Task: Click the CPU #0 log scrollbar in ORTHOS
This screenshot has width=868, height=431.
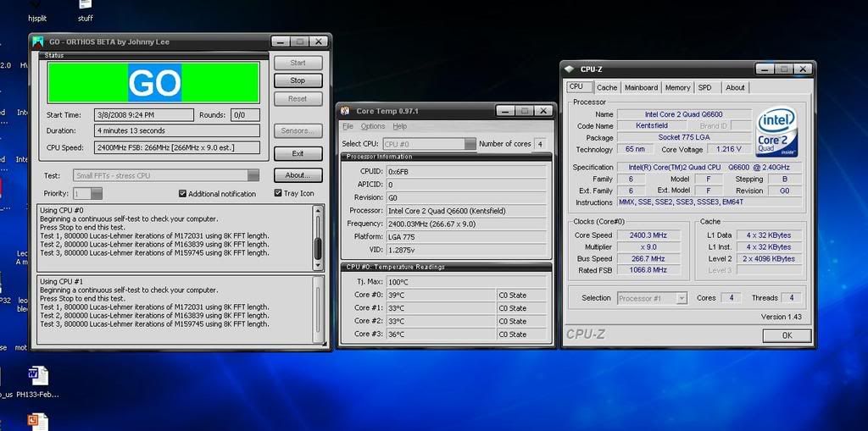Action: 318,237
